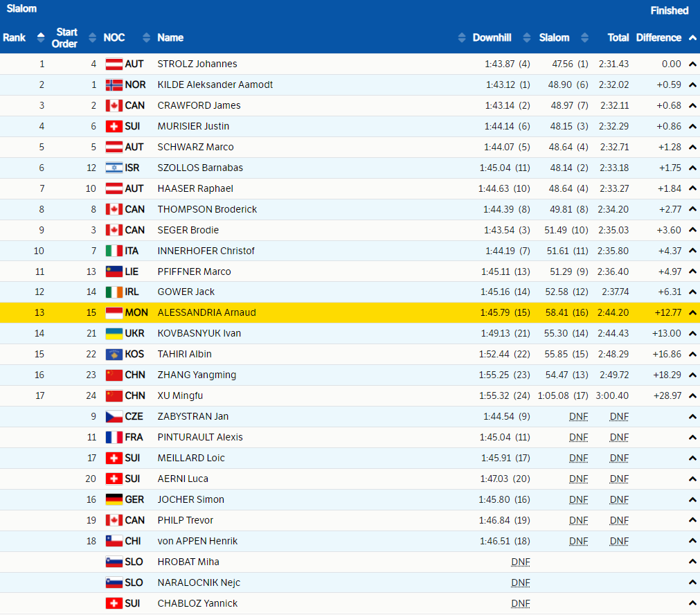Expand details for ALESSANDRIA Arnaud row
Image resolution: width=700 pixels, height=615 pixels.
692,313
